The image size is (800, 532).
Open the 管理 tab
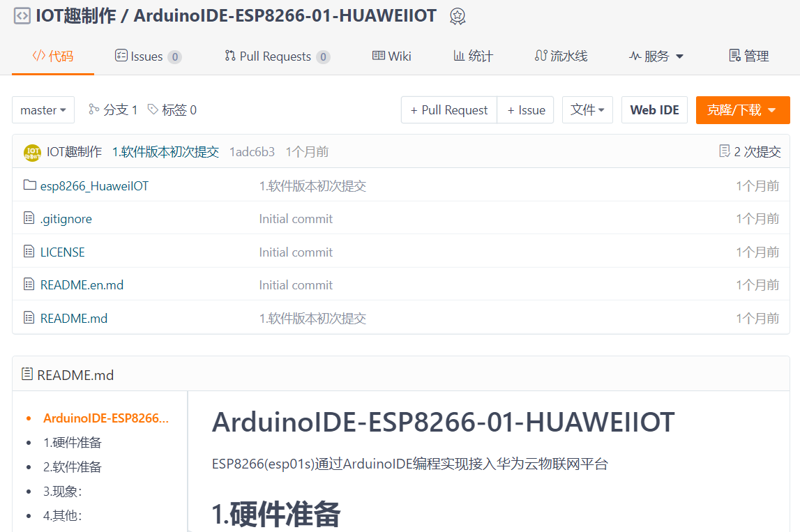click(x=748, y=56)
